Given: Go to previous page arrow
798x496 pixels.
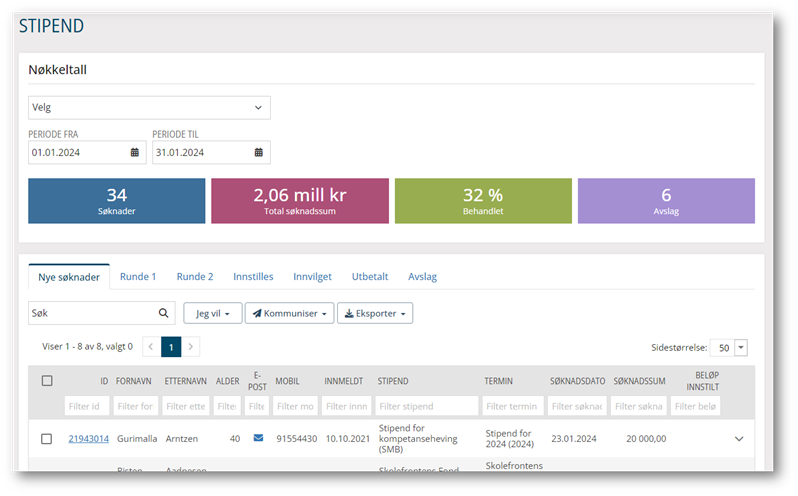Looking at the screenshot, I should point(151,347).
